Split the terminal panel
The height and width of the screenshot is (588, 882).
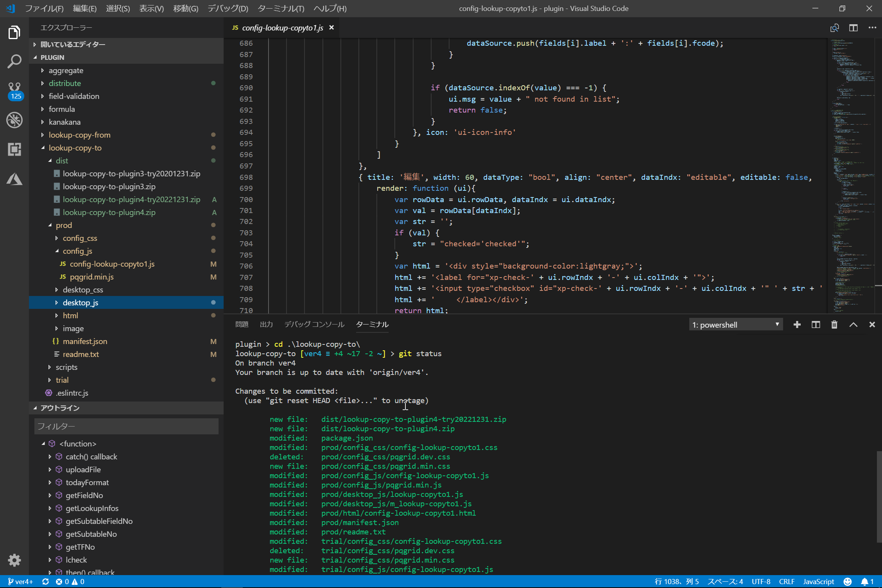(x=816, y=324)
